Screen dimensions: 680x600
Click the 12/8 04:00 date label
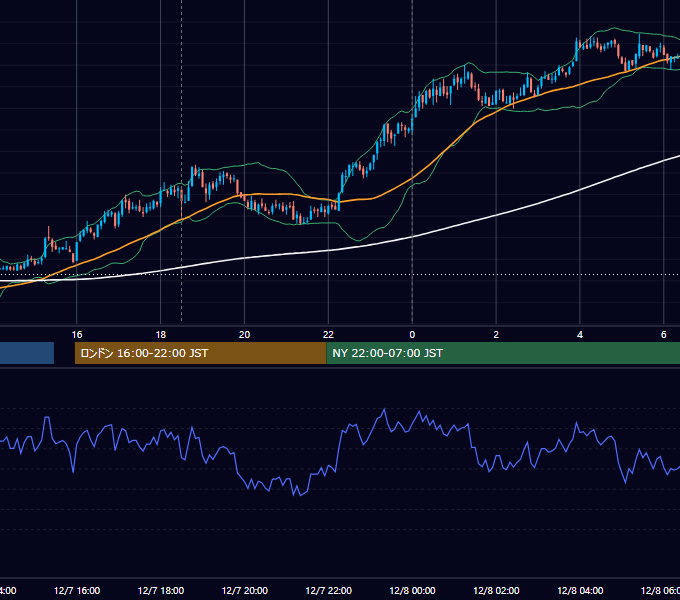click(580, 590)
